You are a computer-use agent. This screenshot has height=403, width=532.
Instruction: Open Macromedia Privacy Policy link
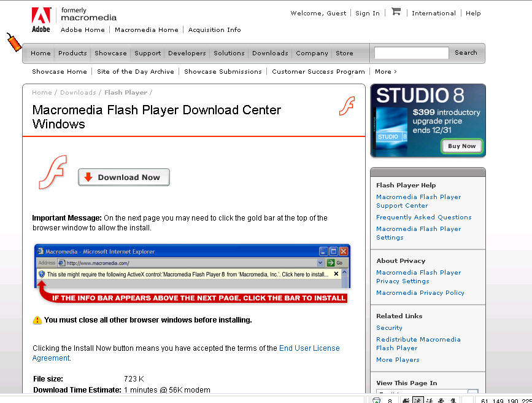(420, 292)
